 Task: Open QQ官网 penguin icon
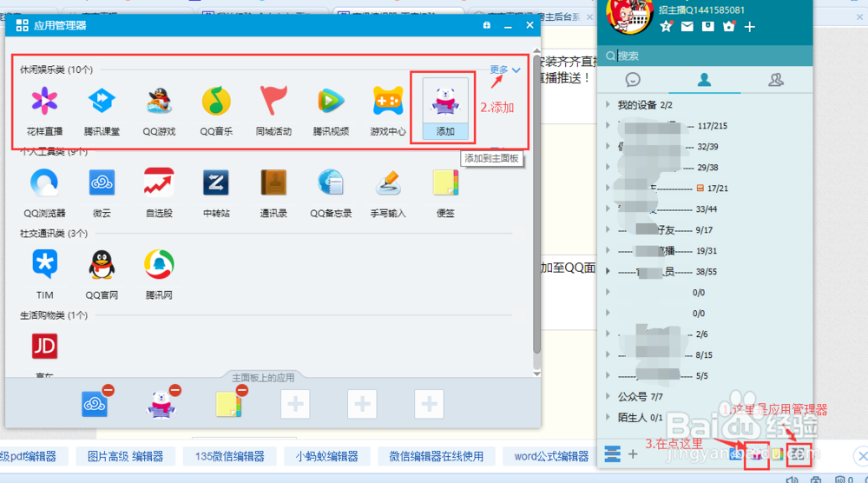tap(102, 265)
